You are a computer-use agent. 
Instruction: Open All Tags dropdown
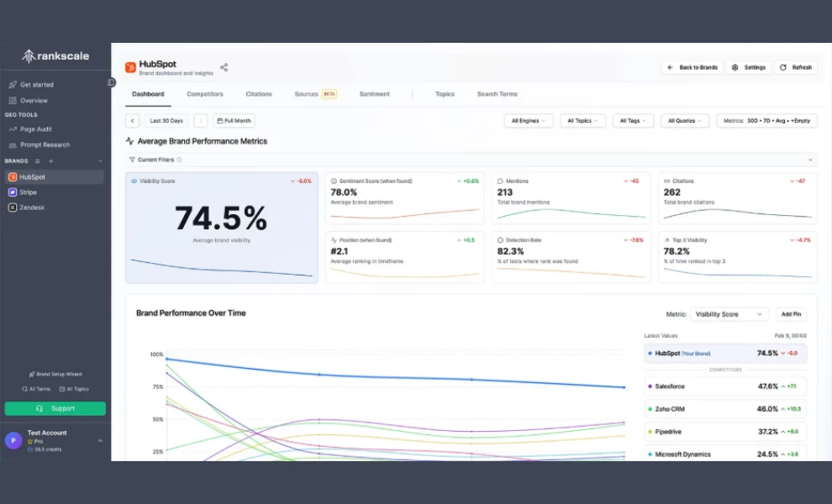click(x=633, y=121)
